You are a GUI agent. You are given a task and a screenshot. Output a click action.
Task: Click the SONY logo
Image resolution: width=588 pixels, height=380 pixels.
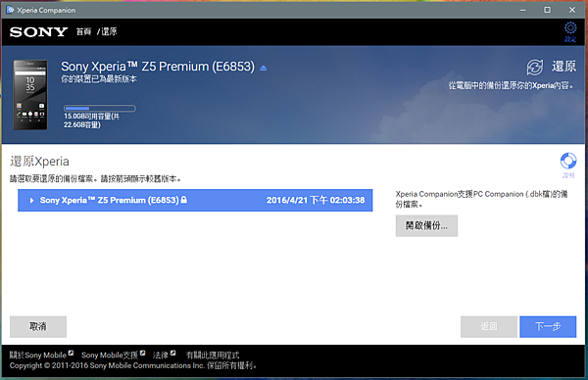[38, 32]
